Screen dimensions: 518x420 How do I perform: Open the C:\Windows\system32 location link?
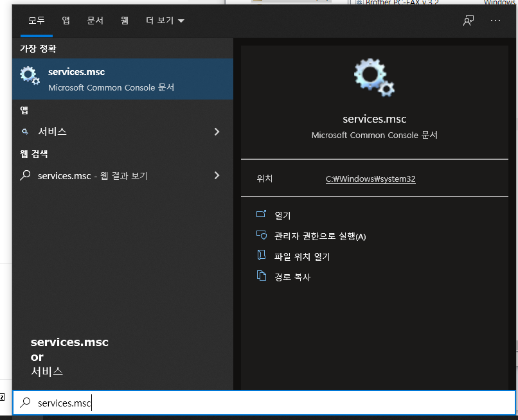click(370, 179)
